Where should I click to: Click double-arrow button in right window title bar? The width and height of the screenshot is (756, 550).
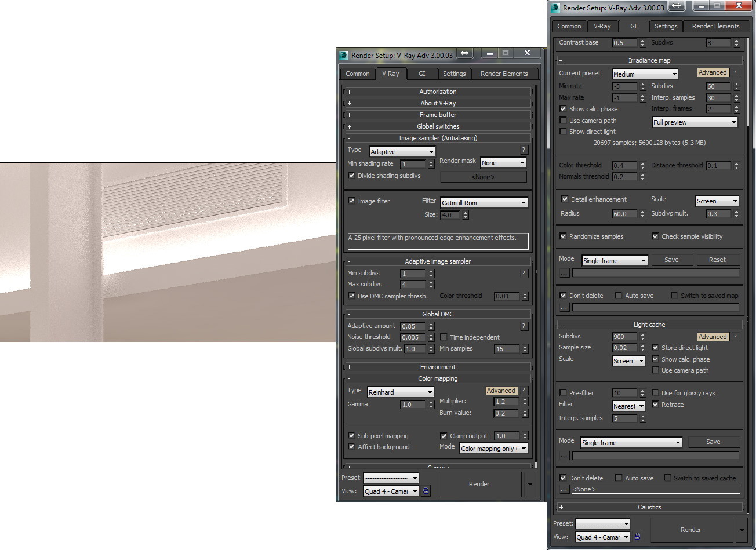pos(677,6)
